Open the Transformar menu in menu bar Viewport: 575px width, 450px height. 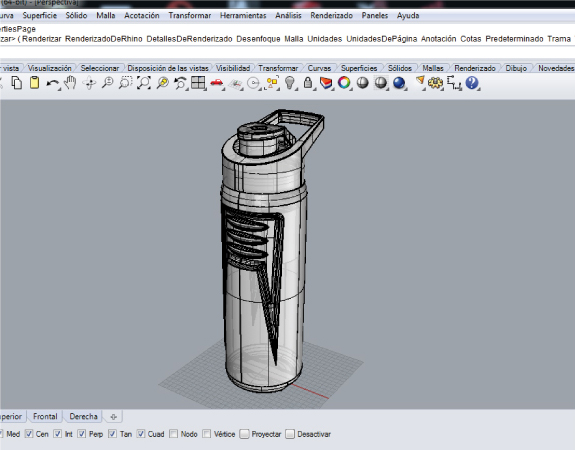190,15
